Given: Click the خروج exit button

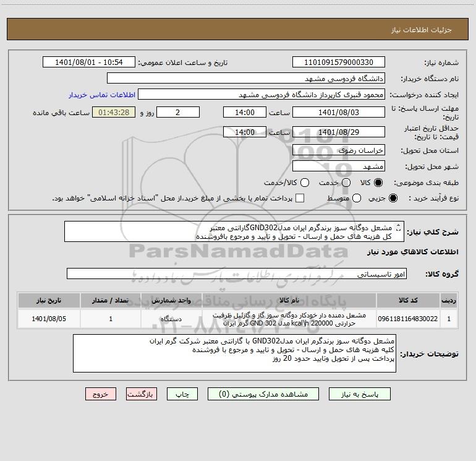Looking at the screenshot, I should click(101, 394).
